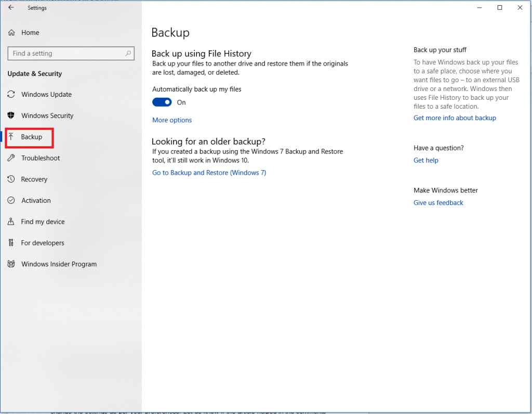Click the back arrow in Settings title bar
This screenshot has width=532, height=414.
[x=11, y=7]
